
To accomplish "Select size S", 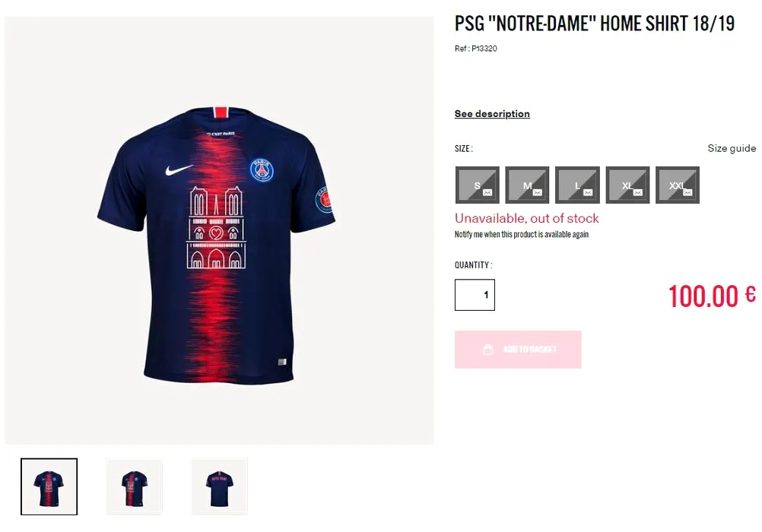I will [478, 185].
